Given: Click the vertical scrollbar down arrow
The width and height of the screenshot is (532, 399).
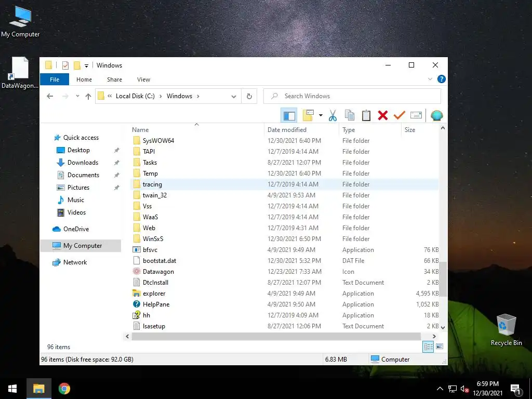Looking at the screenshot, I should 443,327.
